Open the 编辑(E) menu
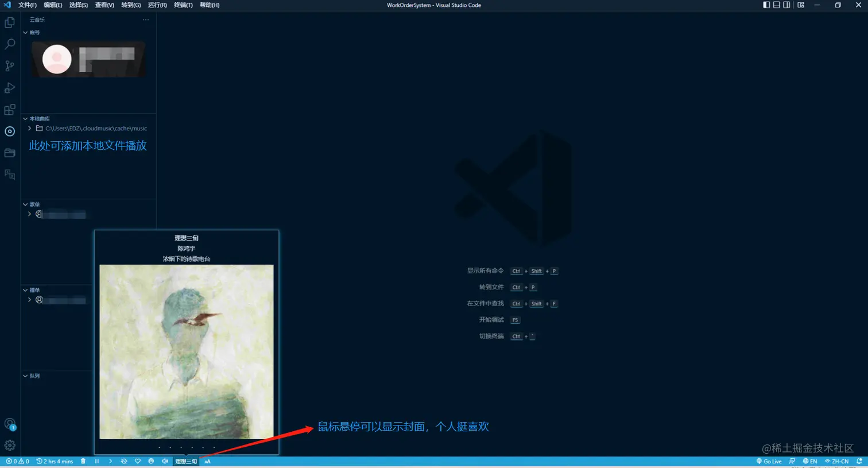868x468 pixels. click(x=53, y=5)
